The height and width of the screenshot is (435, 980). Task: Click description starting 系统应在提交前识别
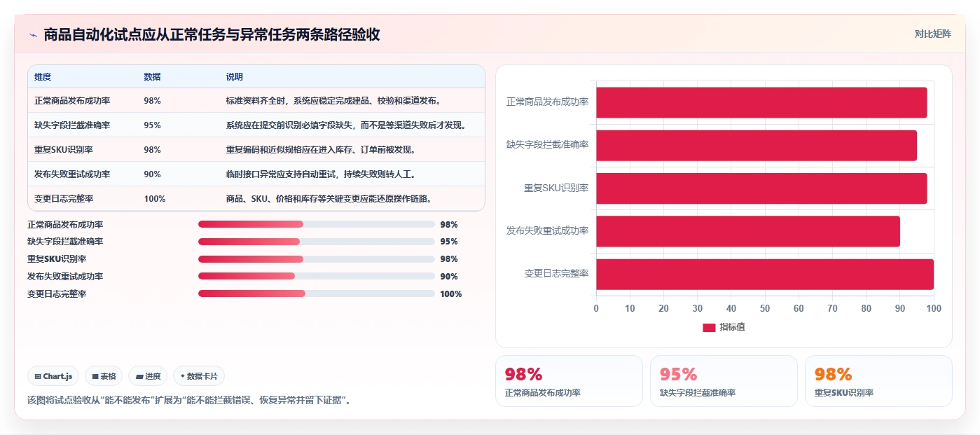pyautogui.click(x=346, y=125)
